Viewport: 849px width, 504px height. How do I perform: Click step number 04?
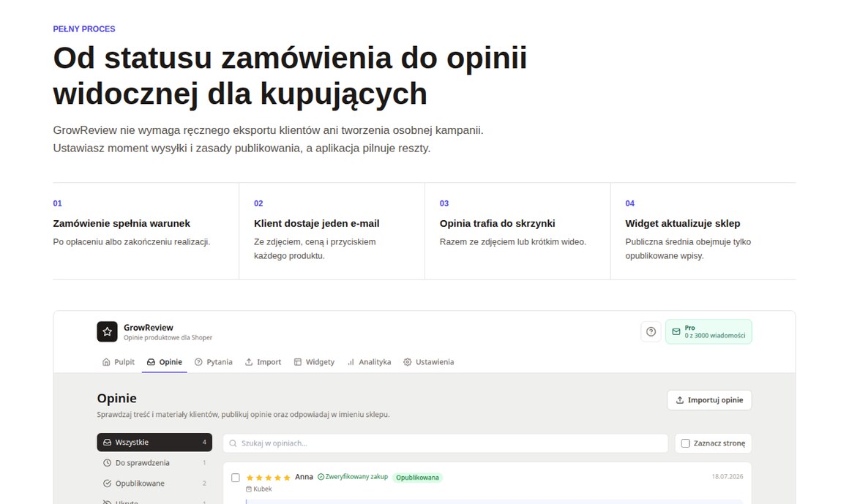click(x=629, y=203)
